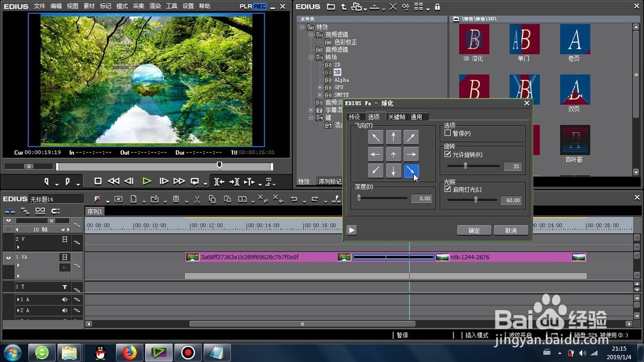Select the down-right fly direction arrow
Image resolution: width=644 pixels, height=362 pixels.
pyautogui.click(x=411, y=171)
